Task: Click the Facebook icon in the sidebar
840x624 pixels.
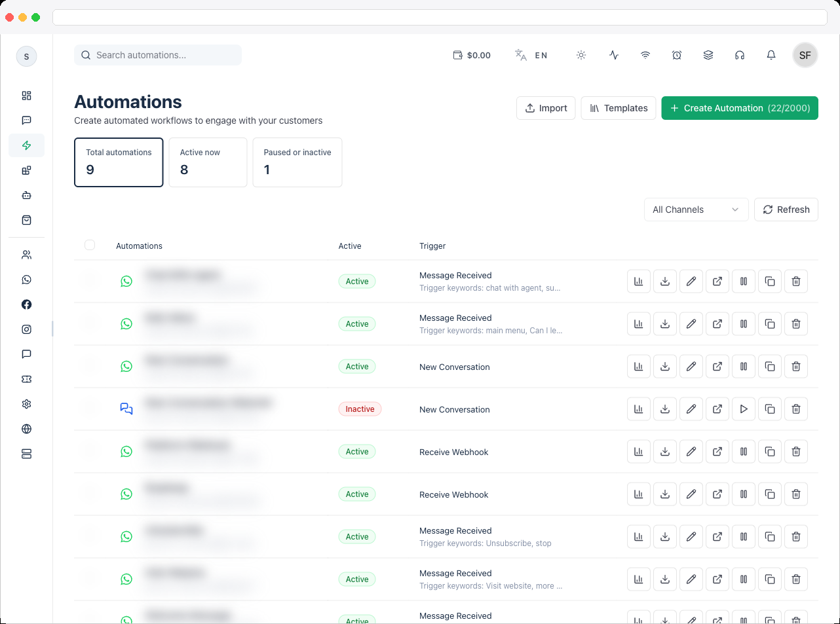Action: 26,304
